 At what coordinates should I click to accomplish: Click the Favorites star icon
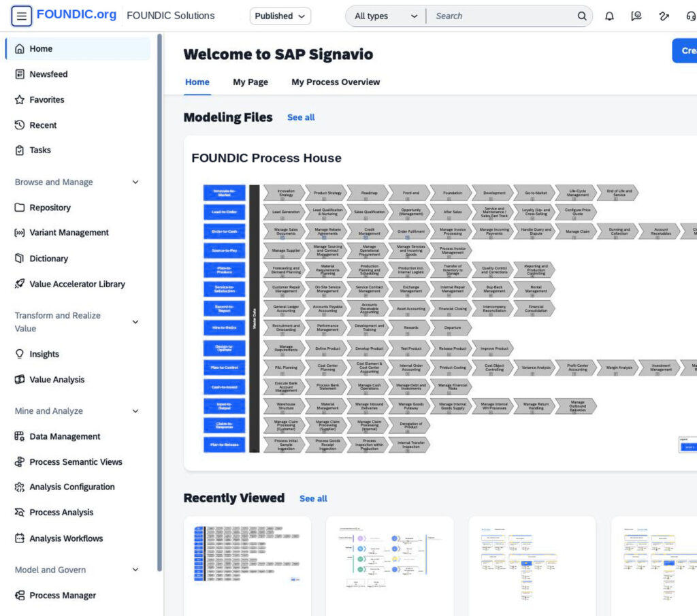pyautogui.click(x=20, y=99)
